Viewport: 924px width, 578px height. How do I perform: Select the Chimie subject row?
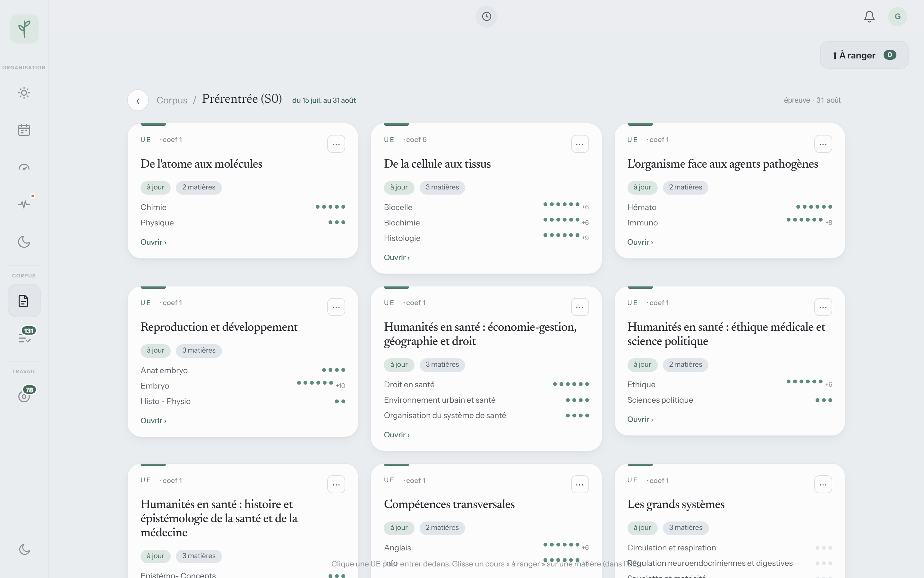pyautogui.click(x=243, y=207)
